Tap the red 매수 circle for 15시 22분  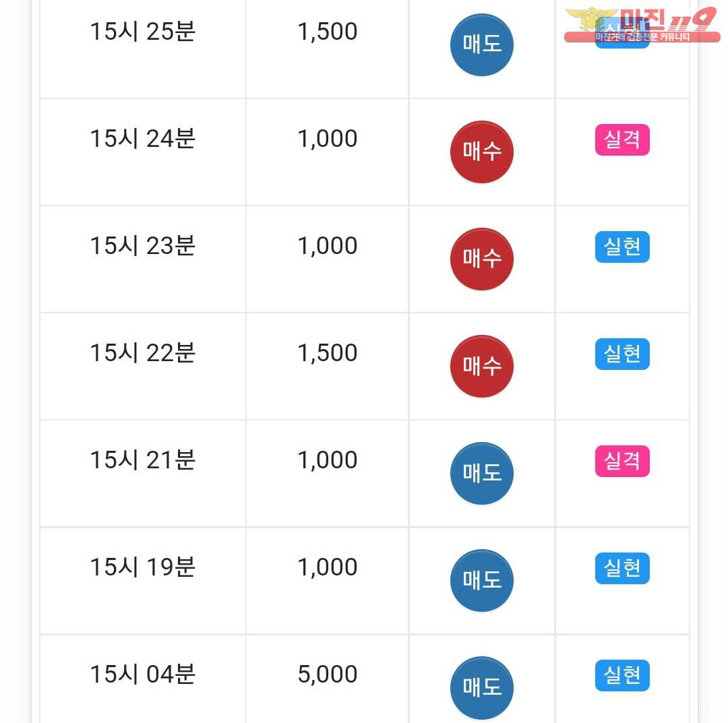point(481,367)
